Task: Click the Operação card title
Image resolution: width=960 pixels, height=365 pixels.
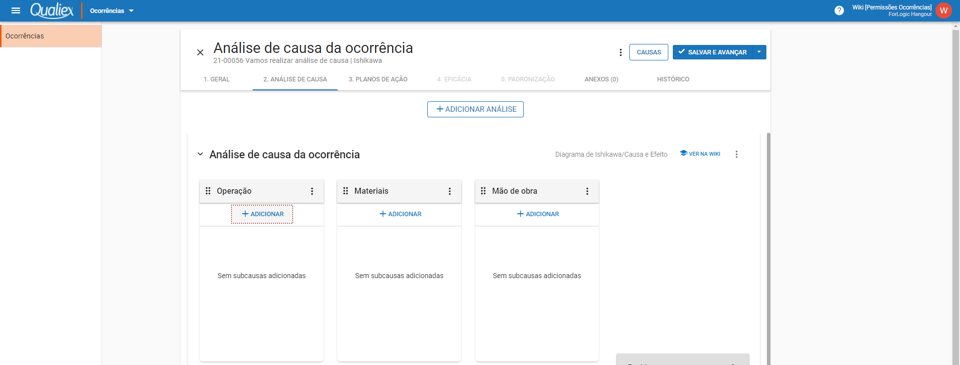Action: point(234,191)
